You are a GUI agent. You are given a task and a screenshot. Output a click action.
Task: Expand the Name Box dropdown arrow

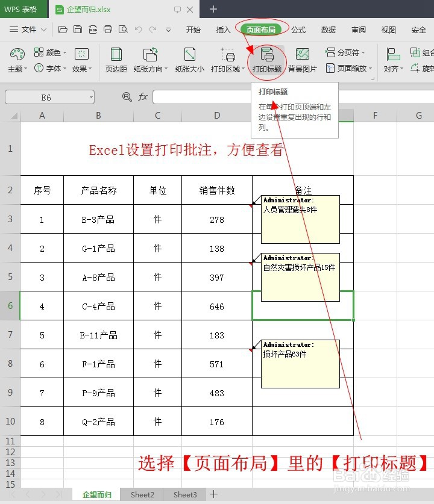92,98
